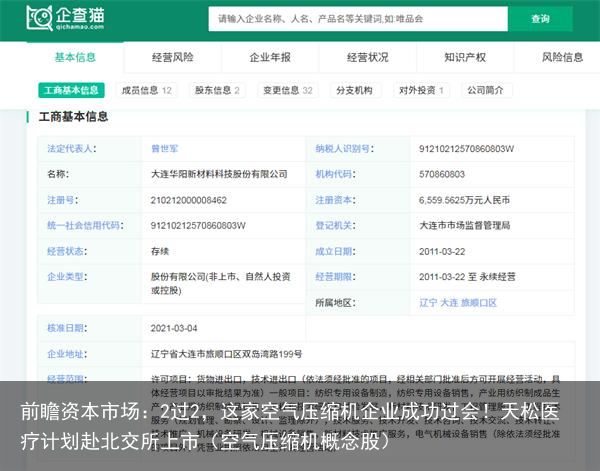Open the 知识产权 tab
Screen dimensions: 600x471
pyautogui.click(x=465, y=57)
